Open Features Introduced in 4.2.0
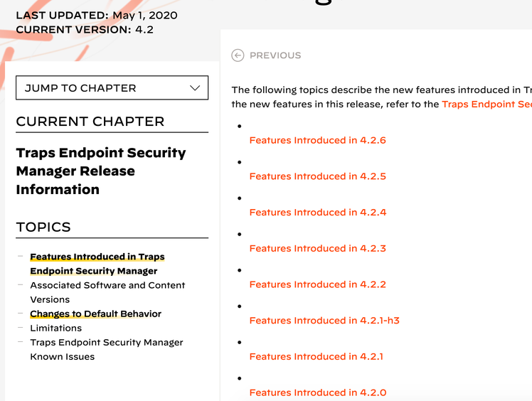The width and height of the screenshot is (532, 401). tap(317, 392)
